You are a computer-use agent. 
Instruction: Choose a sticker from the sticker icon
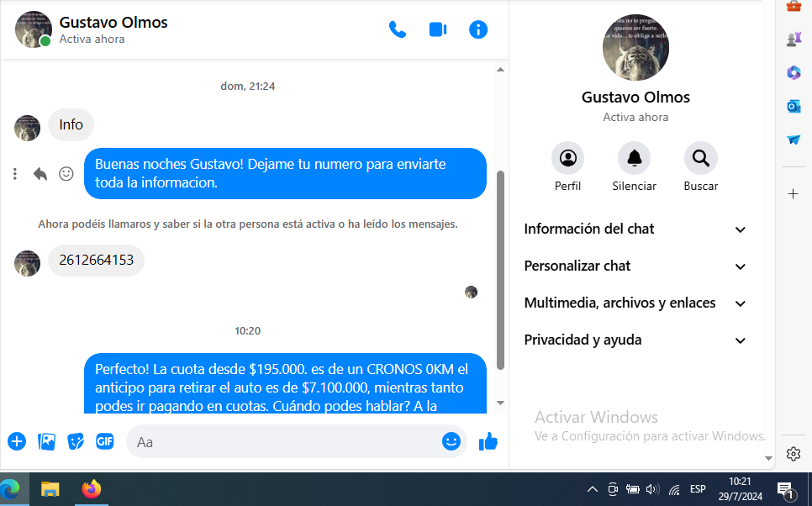click(x=76, y=441)
